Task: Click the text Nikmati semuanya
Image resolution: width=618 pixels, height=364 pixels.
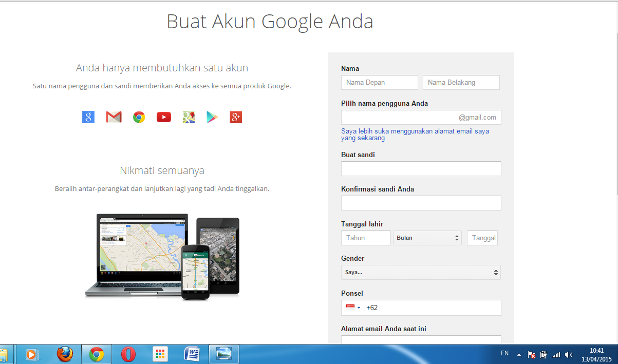Action: pyautogui.click(x=162, y=170)
